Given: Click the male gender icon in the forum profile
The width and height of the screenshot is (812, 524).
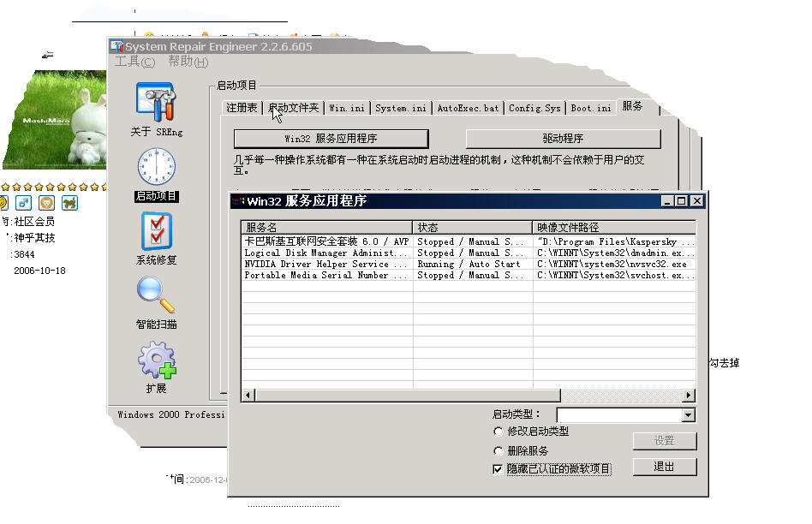Looking at the screenshot, I should point(23,203).
